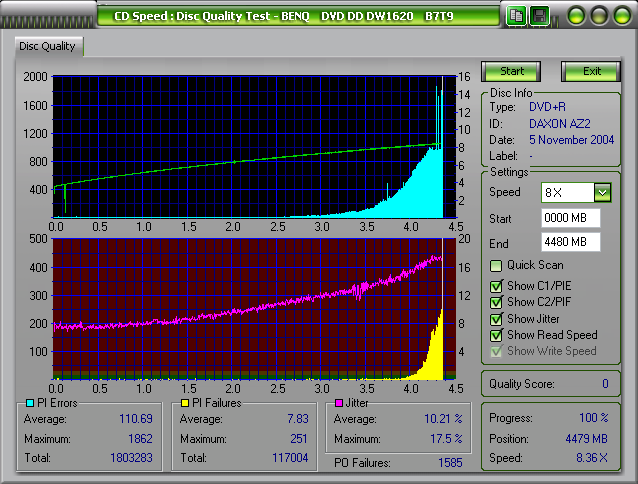The width and height of the screenshot is (638, 484).
Task: Click the PI Errors Total value 1803283
Action: point(131,458)
